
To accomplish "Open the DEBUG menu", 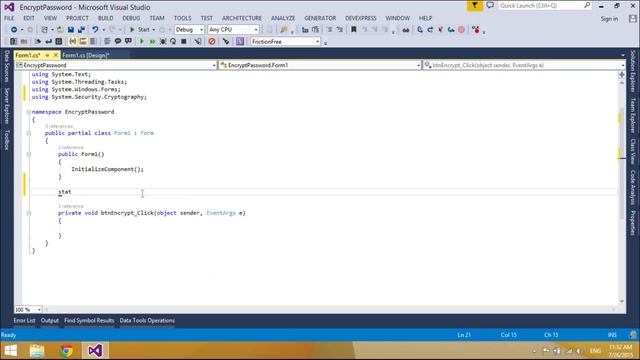I will (x=131, y=18).
